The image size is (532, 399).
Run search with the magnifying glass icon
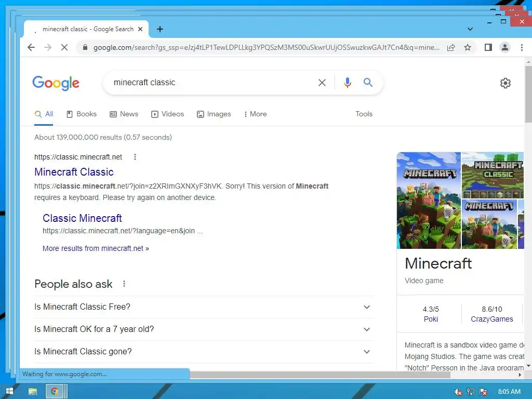coord(368,83)
